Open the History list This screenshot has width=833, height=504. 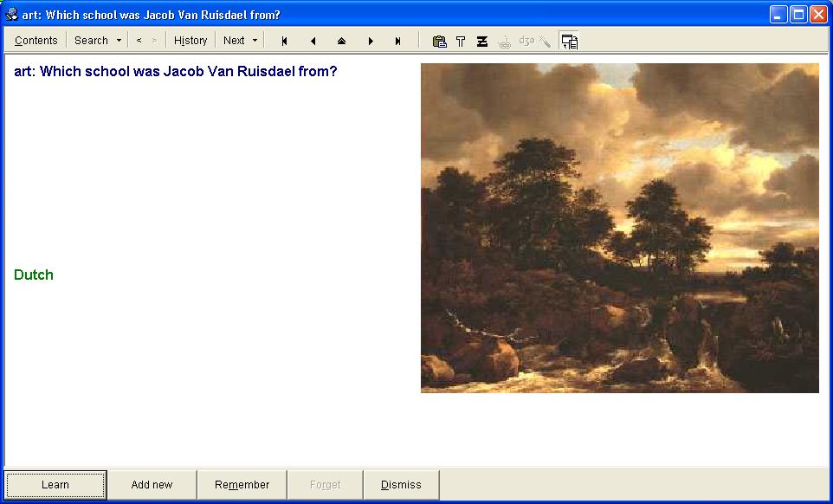pyautogui.click(x=190, y=41)
